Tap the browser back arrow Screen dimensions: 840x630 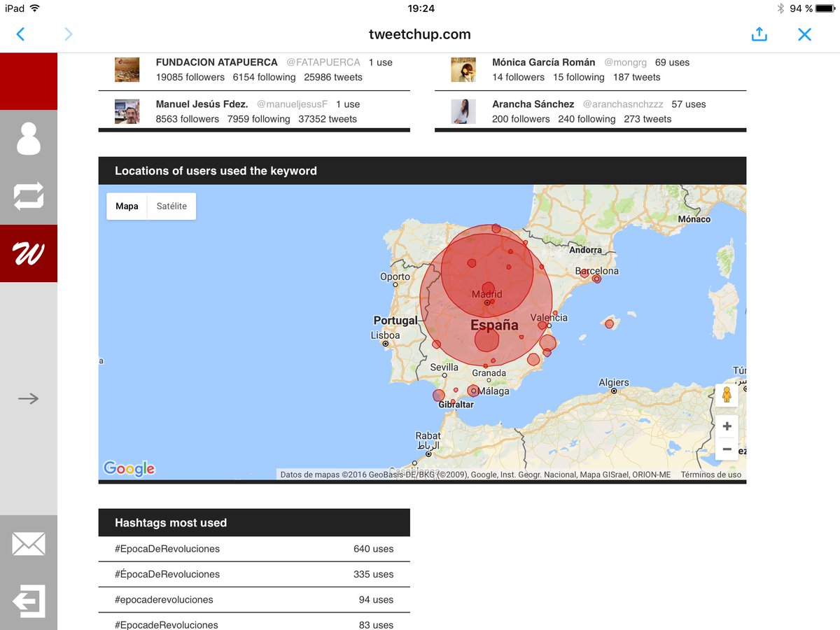click(x=20, y=34)
